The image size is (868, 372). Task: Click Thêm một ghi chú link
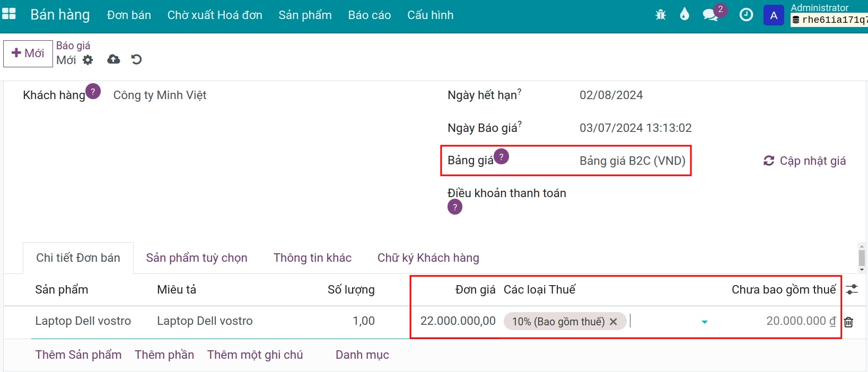(x=255, y=355)
